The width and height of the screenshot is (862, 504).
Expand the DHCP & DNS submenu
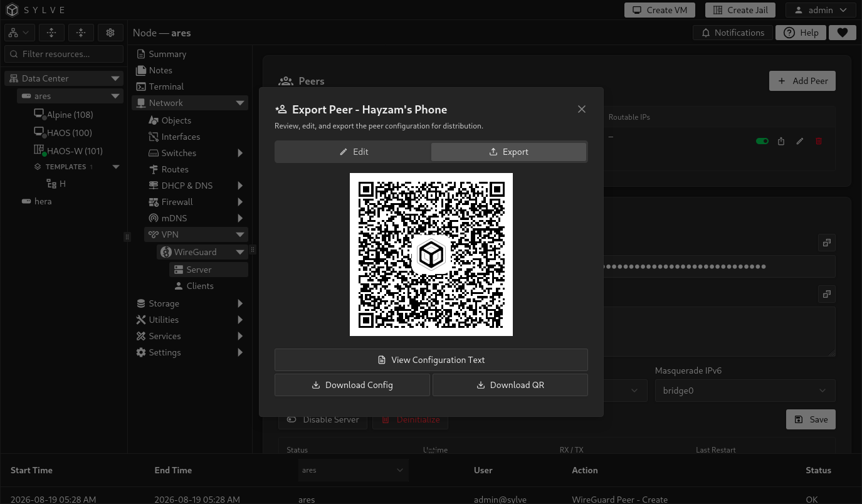[x=240, y=186]
